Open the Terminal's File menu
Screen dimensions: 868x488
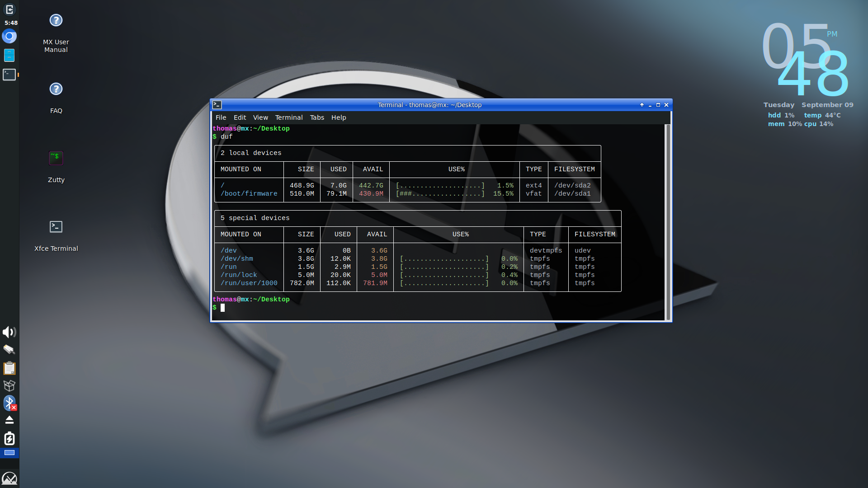221,117
